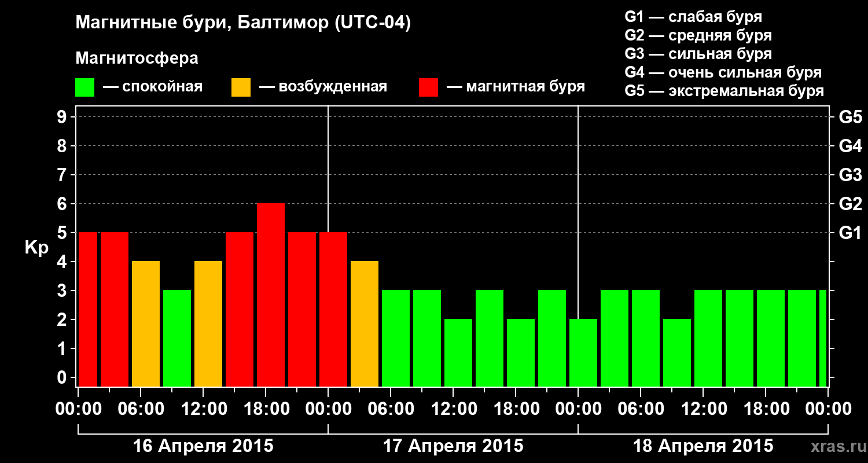The height and width of the screenshot is (463, 868).
Task: Click the tallest red bar reaching Kp 6
Action: point(271,295)
